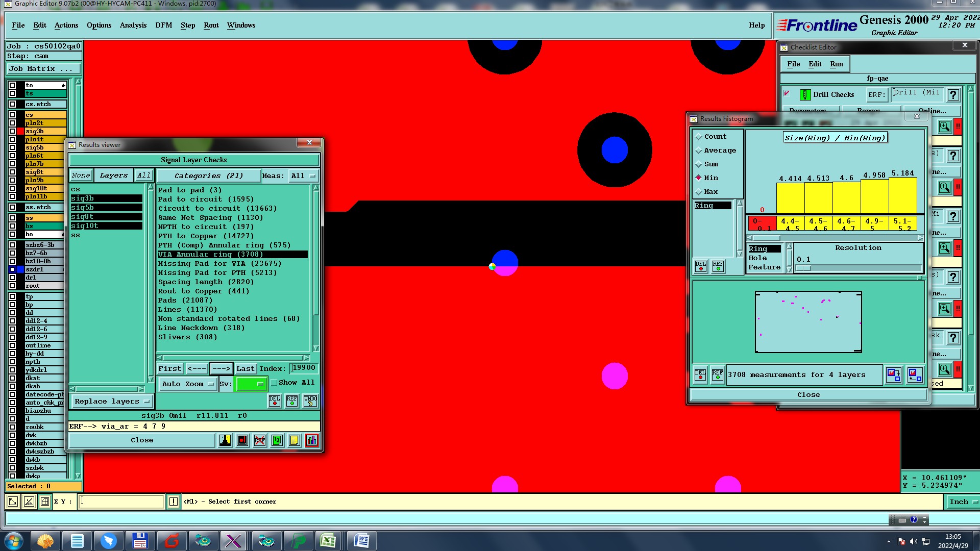Screen dimensions: 980x551
Task: Click the UNDO icon in Results viewer
Action: (x=310, y=401)
